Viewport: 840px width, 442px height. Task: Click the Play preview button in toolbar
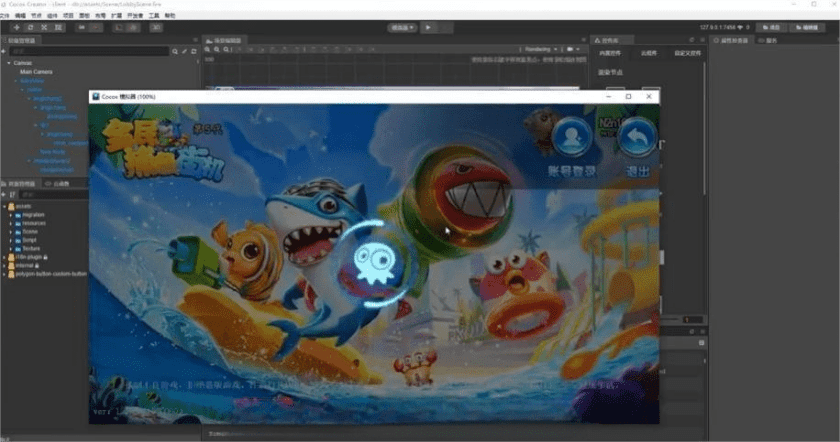tap(428, 28)
